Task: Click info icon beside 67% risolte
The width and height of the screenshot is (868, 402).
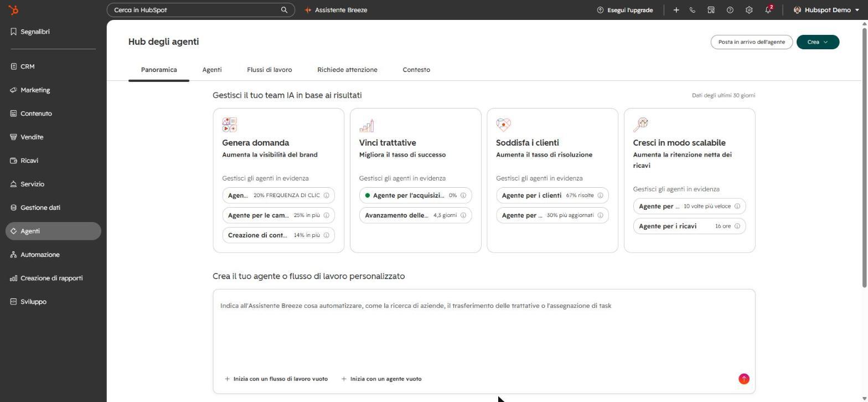Action: click(600, 195)
